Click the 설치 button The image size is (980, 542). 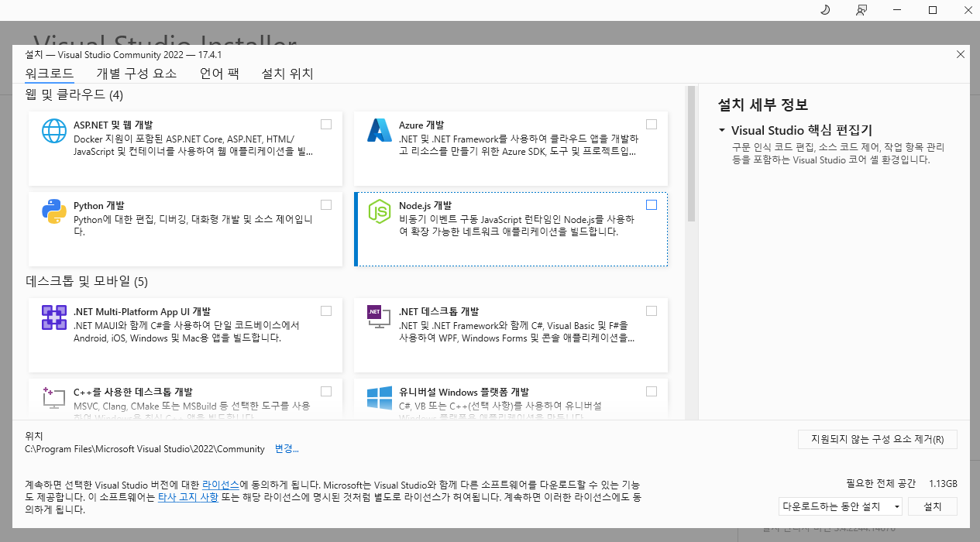pos(933,506)
